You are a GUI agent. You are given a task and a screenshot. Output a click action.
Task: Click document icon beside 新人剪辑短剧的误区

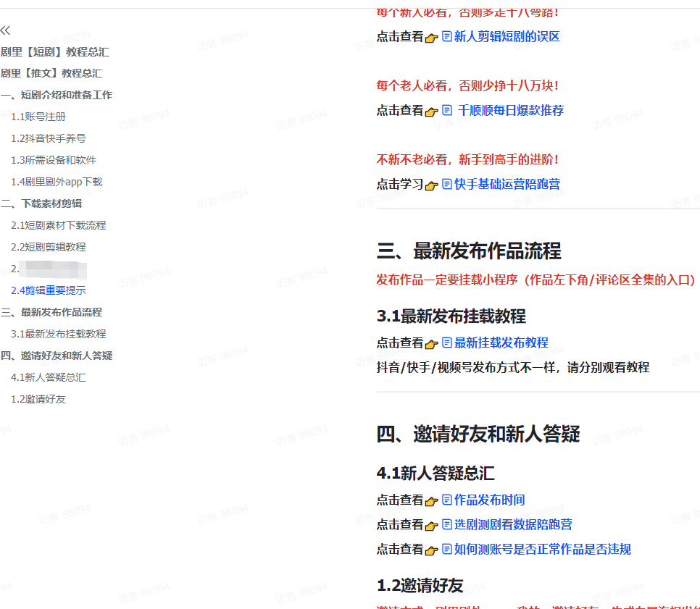point(447,36)
